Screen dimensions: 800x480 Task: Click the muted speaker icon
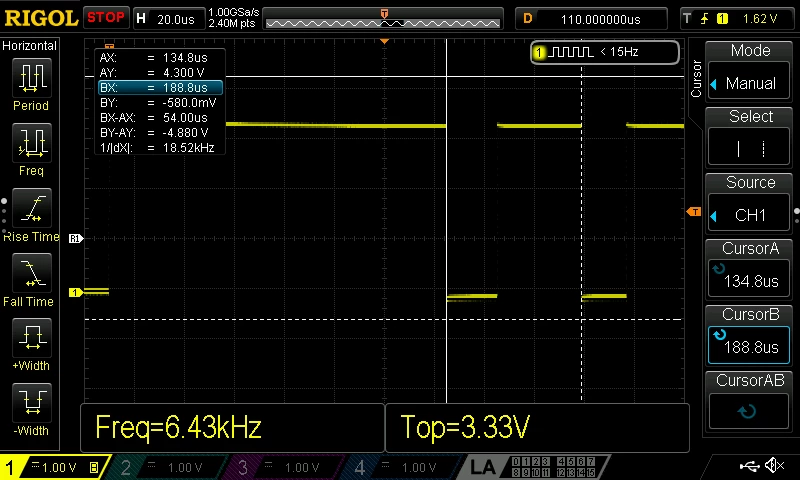775,466
